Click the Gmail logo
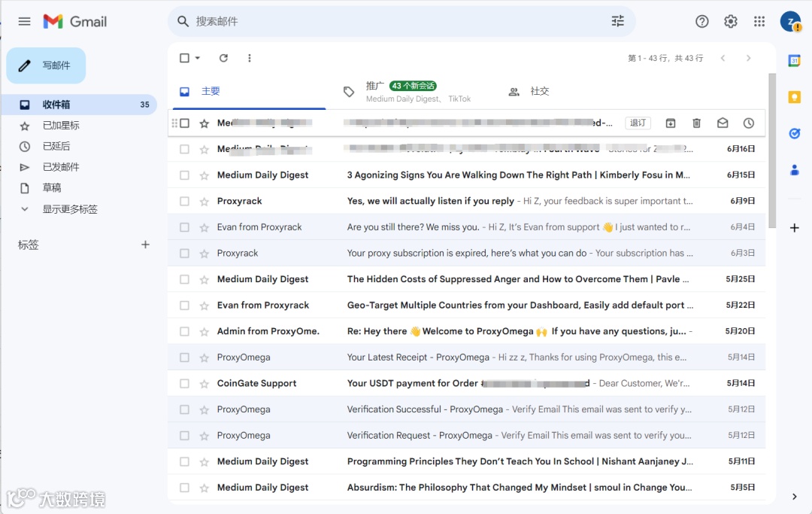This screenshot has width=812, height=514. 75,21
